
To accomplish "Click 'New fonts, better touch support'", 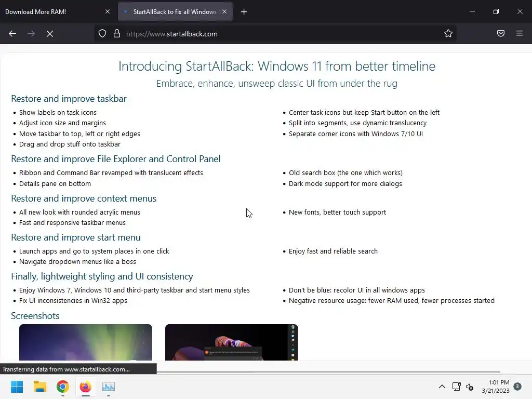I will (337, 212).
